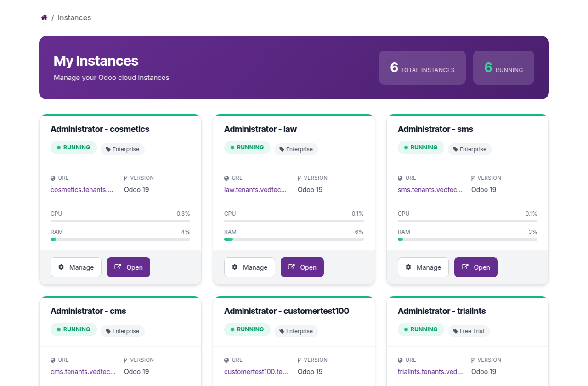Click branch icon beside trialints VERSION label
Screen dimensions: 588x386
tap(473, 360)
